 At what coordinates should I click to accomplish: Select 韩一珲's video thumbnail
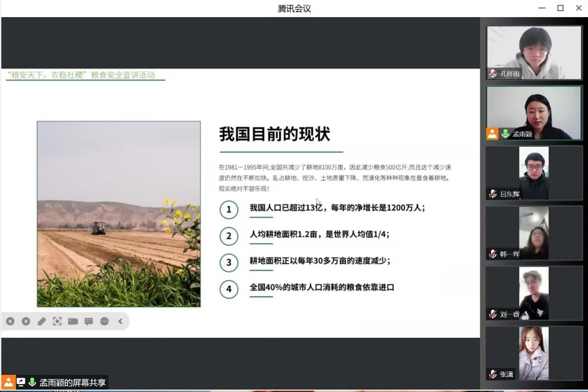pos(534,233)
